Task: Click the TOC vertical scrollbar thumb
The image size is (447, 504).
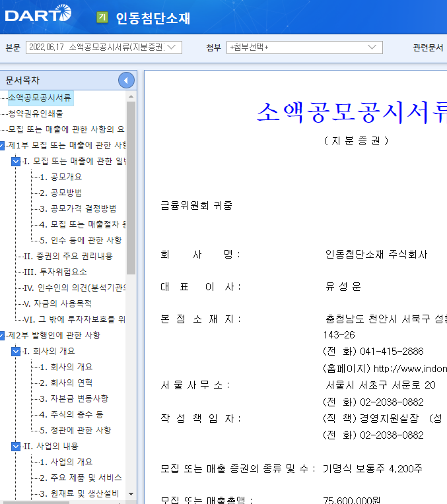Action: [131, 188]
